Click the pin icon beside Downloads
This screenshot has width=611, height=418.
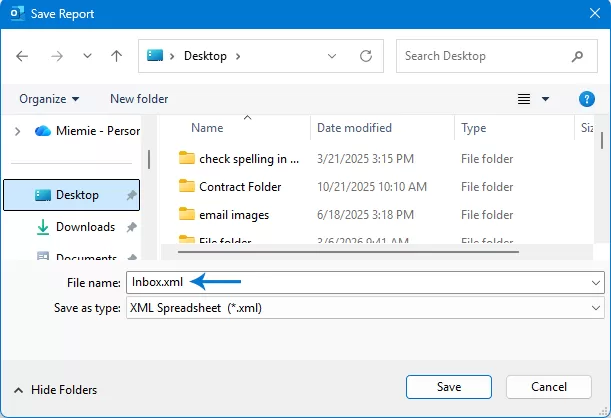point(132,227)
